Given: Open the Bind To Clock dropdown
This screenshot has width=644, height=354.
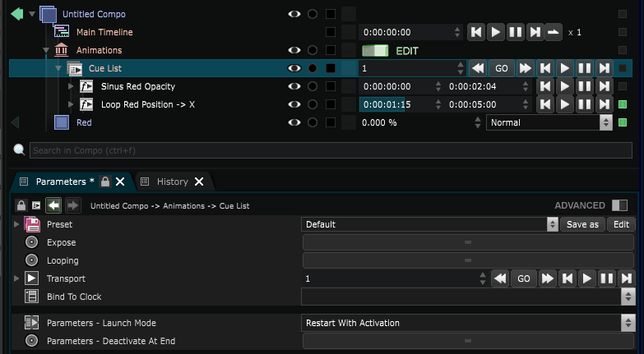Looking at the screenshot, I should click(x=468, y=297).
